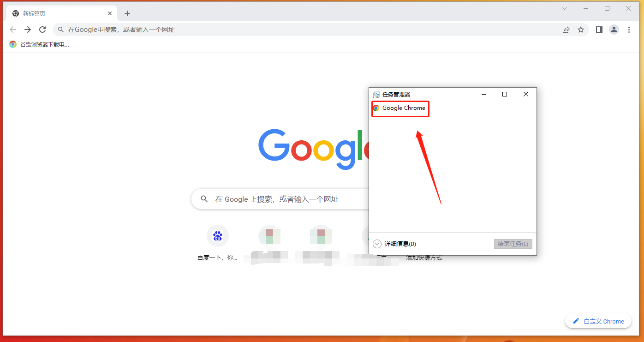
Task: Share this page icon in address bar
Action: (x=566, y=30)
